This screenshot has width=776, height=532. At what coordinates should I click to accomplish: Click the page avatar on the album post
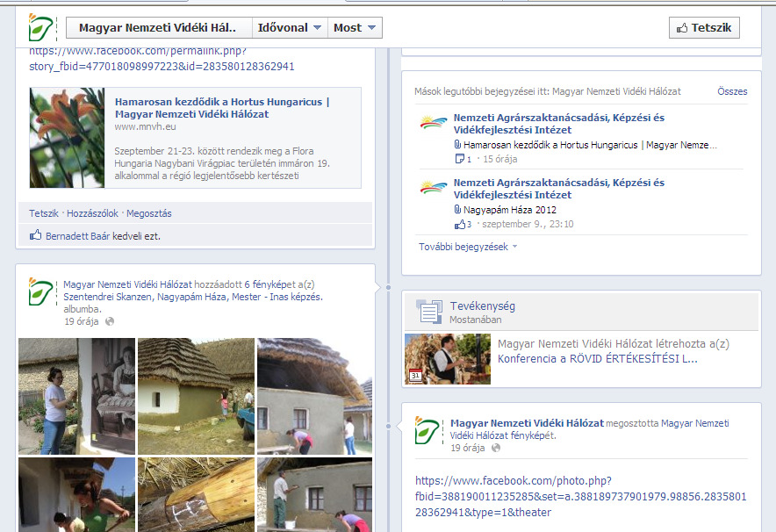[x=41, y=291]
